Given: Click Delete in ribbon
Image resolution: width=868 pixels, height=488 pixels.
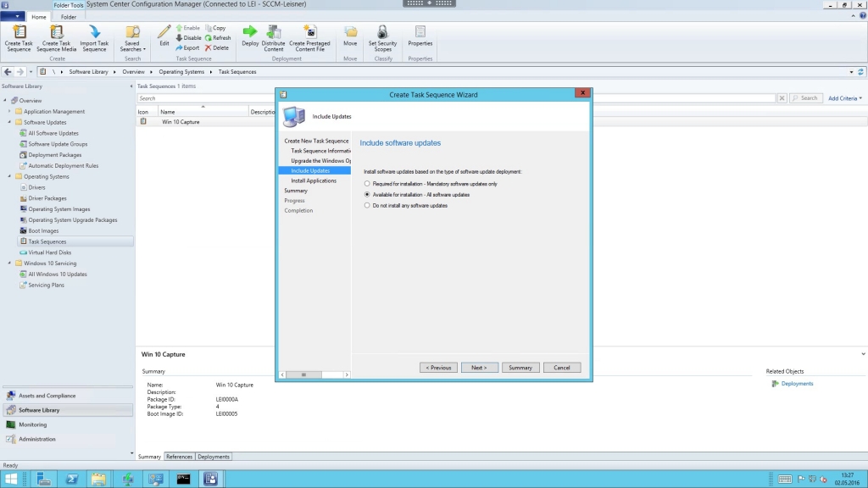Looking at the screenshot, I should [x=216, y=47].
